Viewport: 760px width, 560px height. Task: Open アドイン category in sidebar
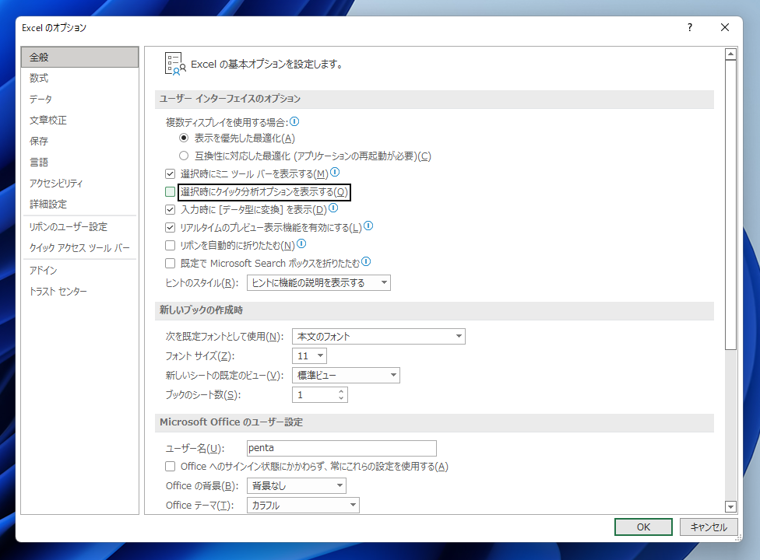click(x=80, y=270)
